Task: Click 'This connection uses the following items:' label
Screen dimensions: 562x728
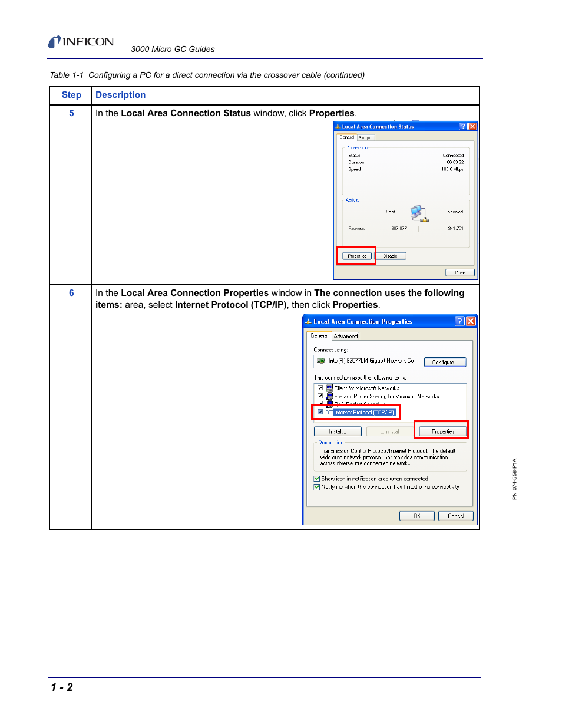Action: (x=360, y=377)
